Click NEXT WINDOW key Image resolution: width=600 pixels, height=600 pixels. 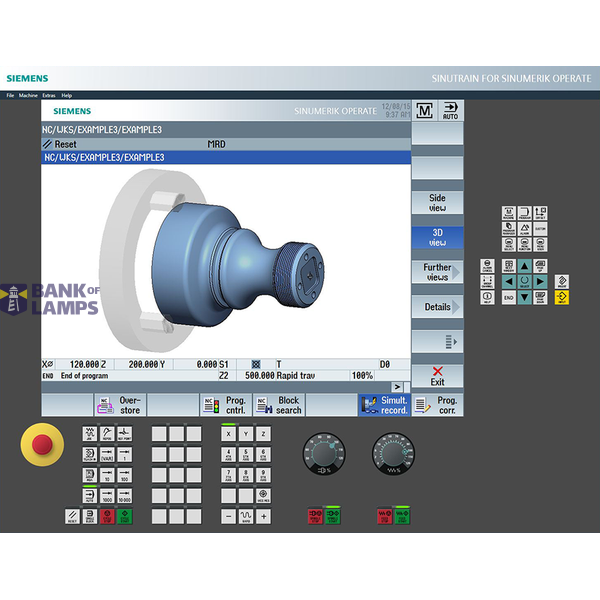pos(509,266)
